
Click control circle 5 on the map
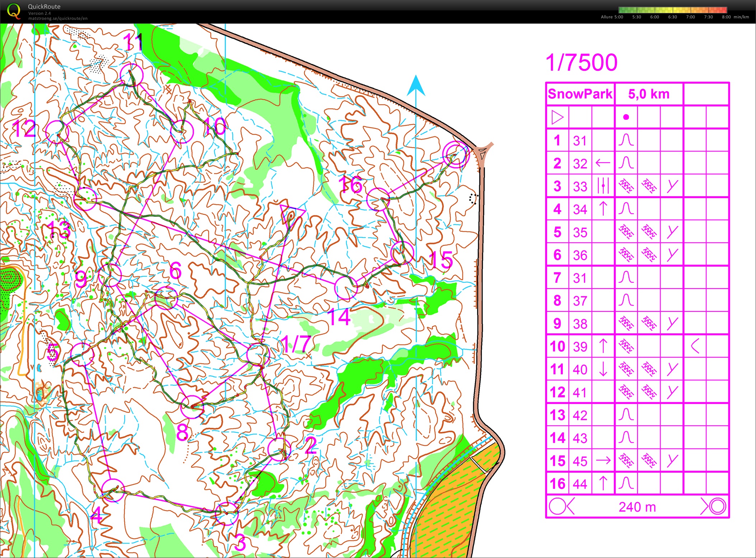82,354
